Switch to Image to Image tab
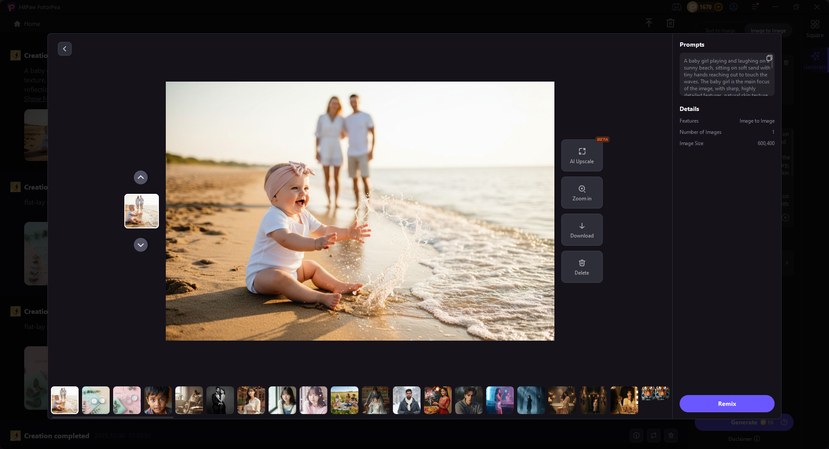Image resolution: width=829 pixels, height=449 pixels. (x=768, y=31)
